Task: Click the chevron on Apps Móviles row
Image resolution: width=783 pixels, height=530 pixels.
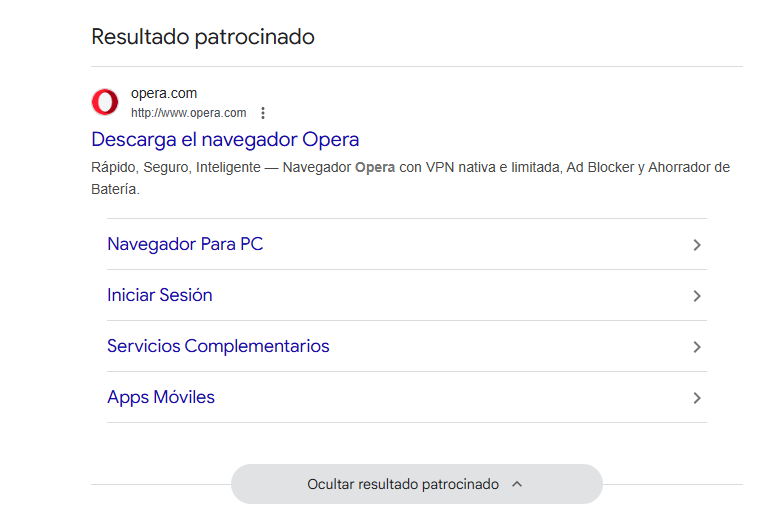Action: (697, 398)
